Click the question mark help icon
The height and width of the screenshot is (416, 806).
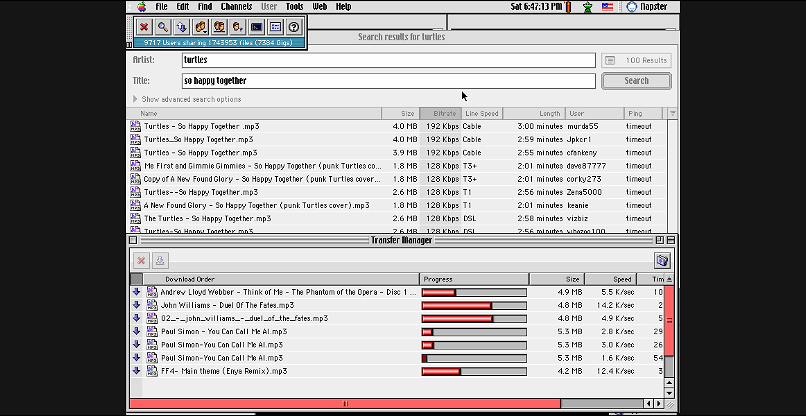tap(294, 27)
